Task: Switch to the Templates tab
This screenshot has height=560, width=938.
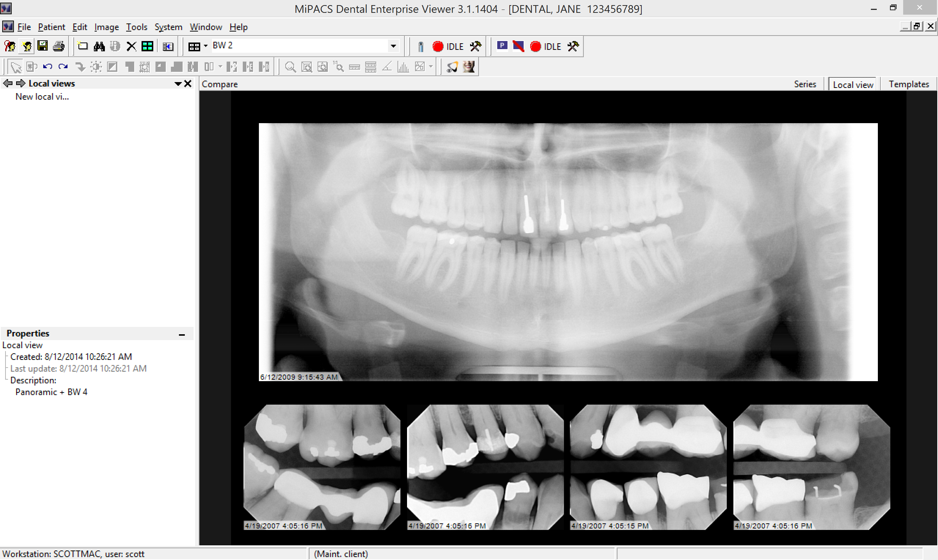Action: (908, 84)
